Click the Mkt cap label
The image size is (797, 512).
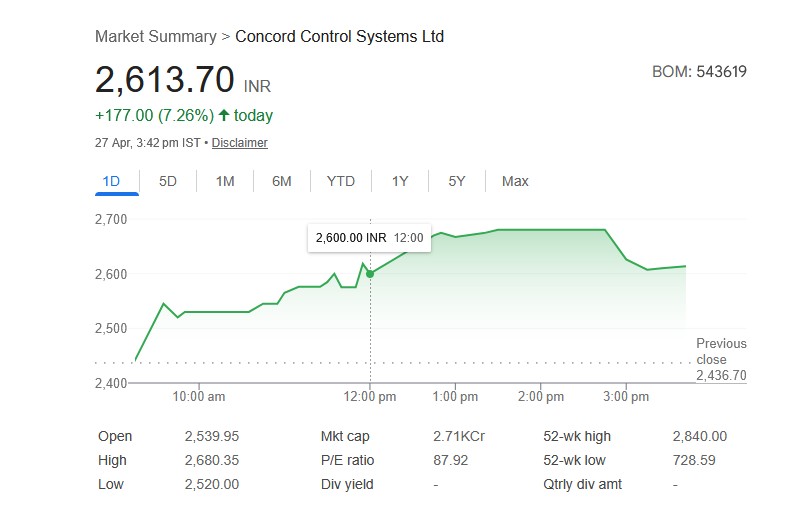pyautogui.click(x=344, y=436)
